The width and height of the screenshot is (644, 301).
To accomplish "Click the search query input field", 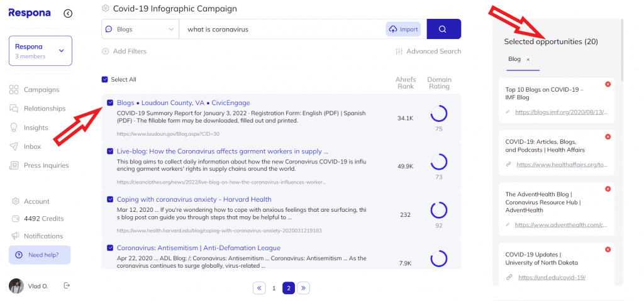I will click(x=282, y=29).
